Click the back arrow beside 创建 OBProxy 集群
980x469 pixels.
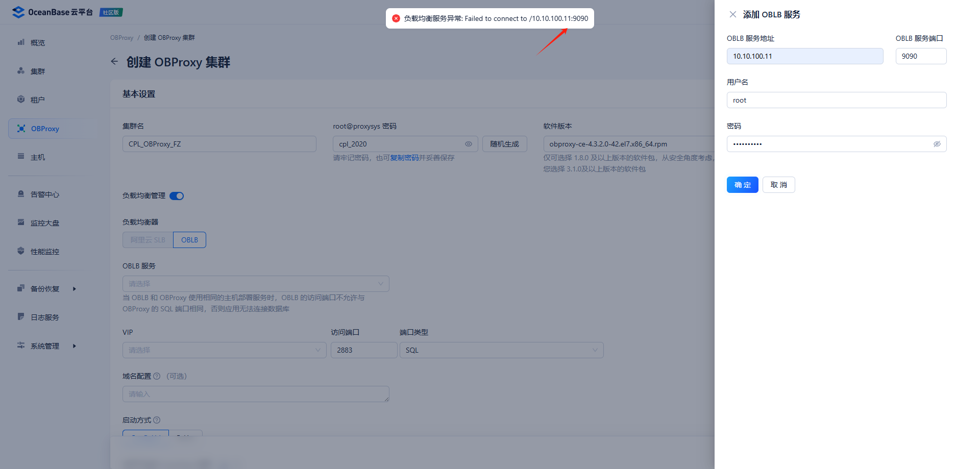click(x=114, y=62)
